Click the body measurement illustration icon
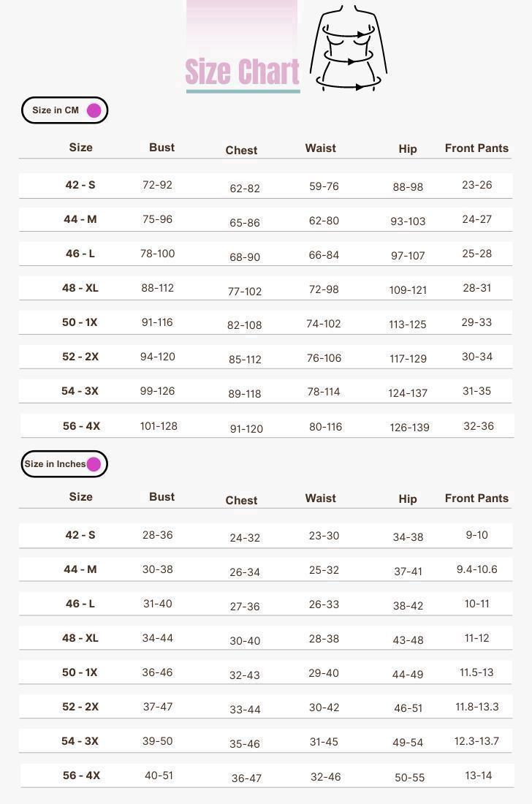Screen dimensions: 532x804 (349, 48)
